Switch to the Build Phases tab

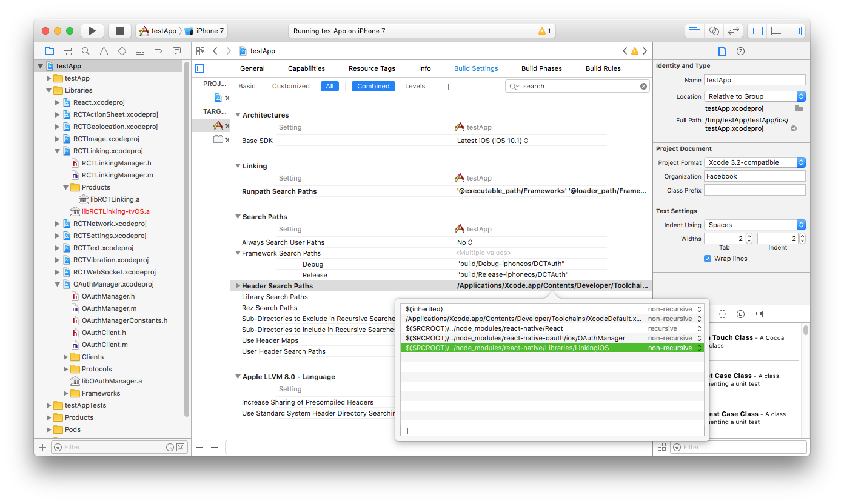pyautogui.click(x=541, y=68)
